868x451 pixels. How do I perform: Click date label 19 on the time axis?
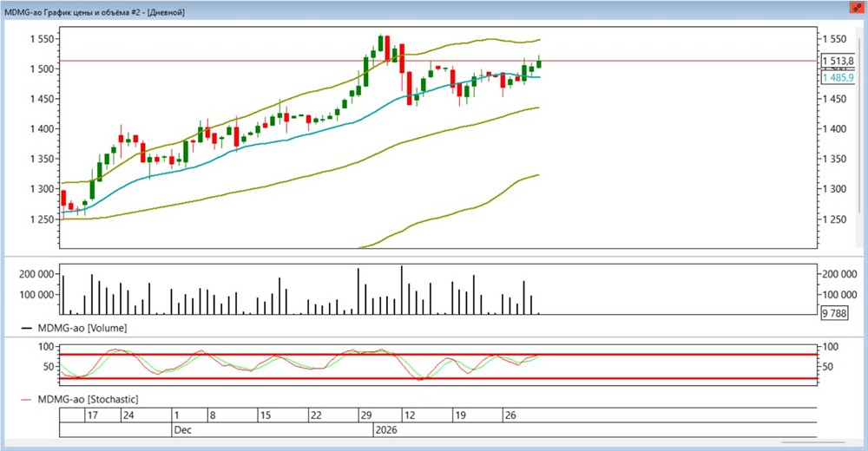460,415
